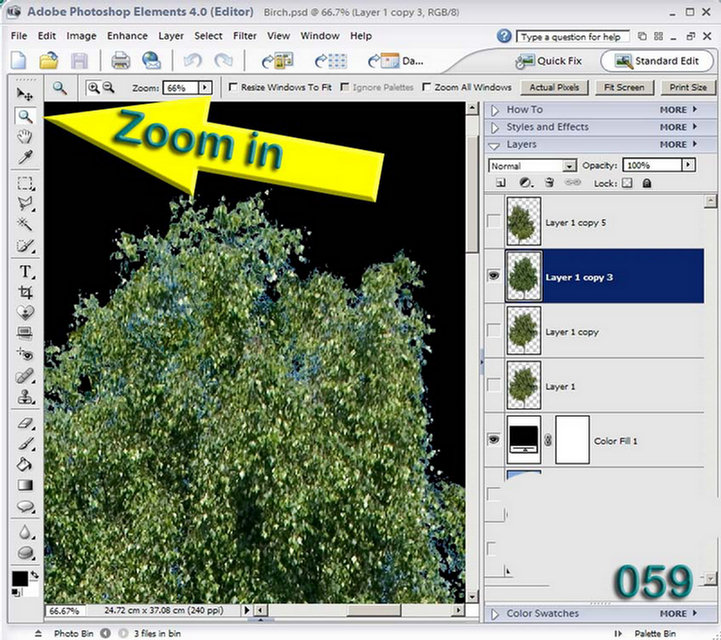This screenshot has width=721, height=640.
Task: Open the Enhance menu
Action: coord(127,36)
